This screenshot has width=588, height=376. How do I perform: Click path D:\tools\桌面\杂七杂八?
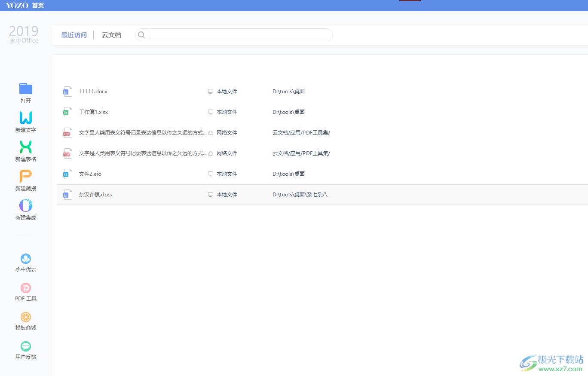[300, 195]
